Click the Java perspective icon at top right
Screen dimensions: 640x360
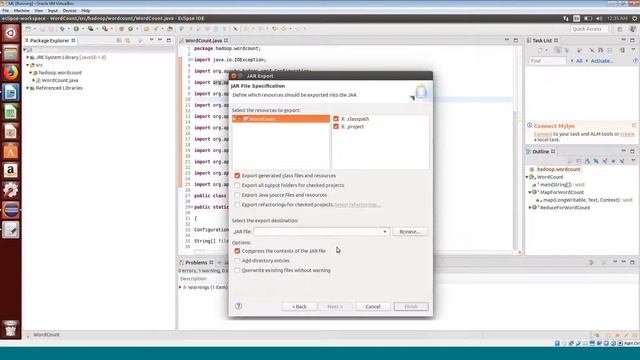(x=632, y=29)
